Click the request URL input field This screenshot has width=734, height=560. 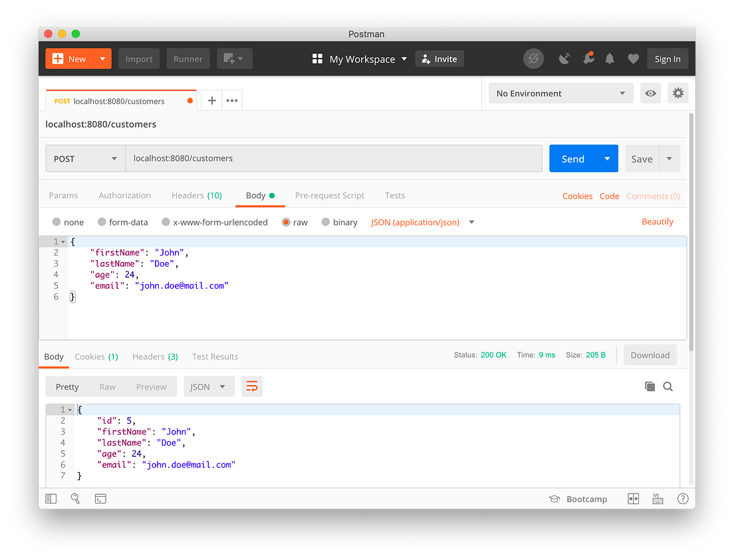332,158
